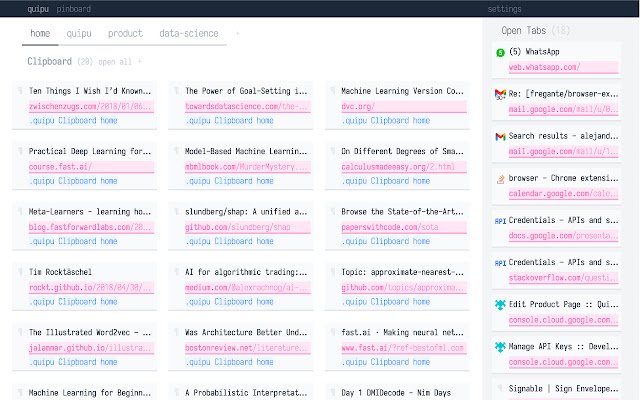Image resolution: width=640 pixels, height=400 pixels.
Task: Open the product board tab
Action: [x=125, y=33]
